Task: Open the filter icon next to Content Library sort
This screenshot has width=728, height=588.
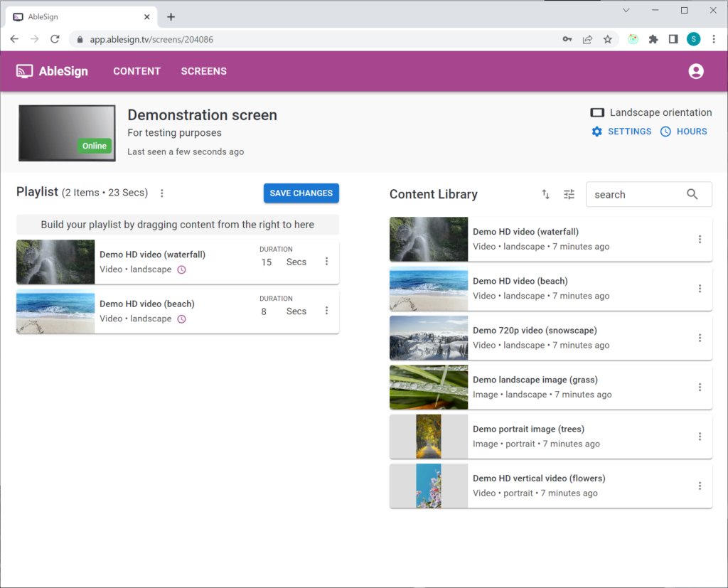Action: point(569,194)
